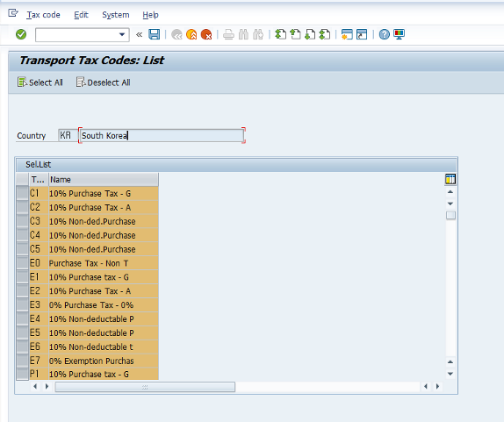Click the T... column header

click(x=39, y=180)
